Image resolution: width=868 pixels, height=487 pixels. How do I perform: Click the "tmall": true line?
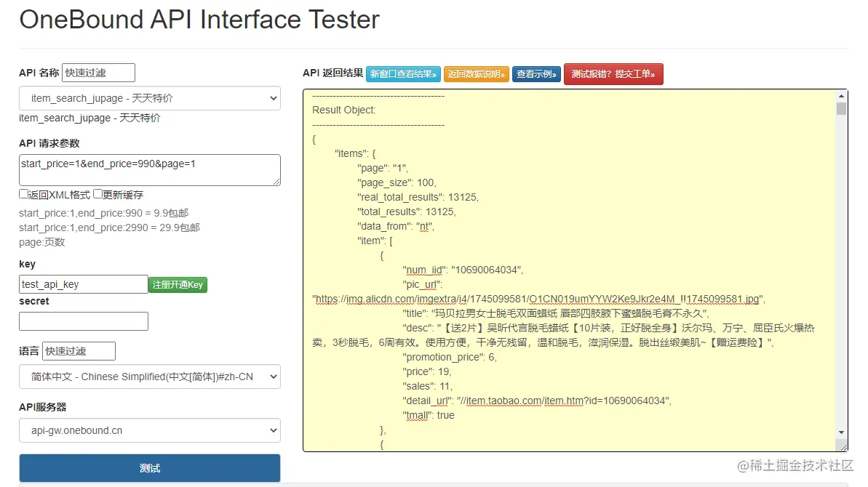tap(429, 415)
